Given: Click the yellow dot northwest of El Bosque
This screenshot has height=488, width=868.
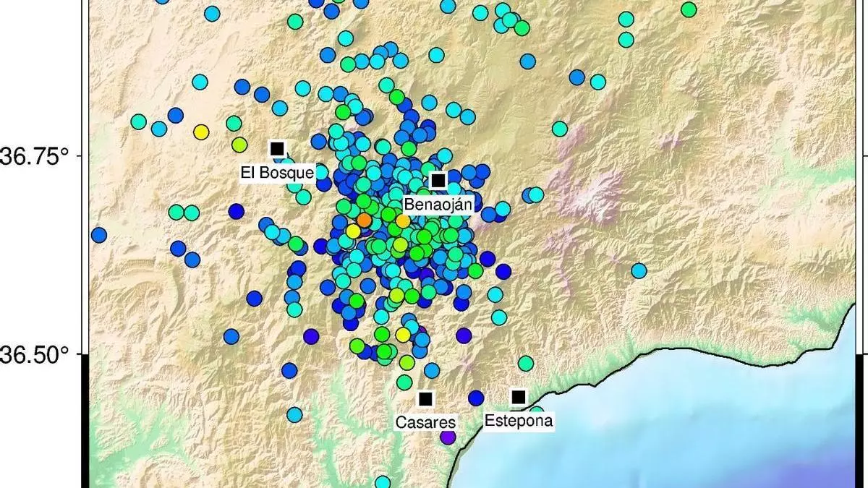Looking at the screenshot, I should tap(201, 132).
